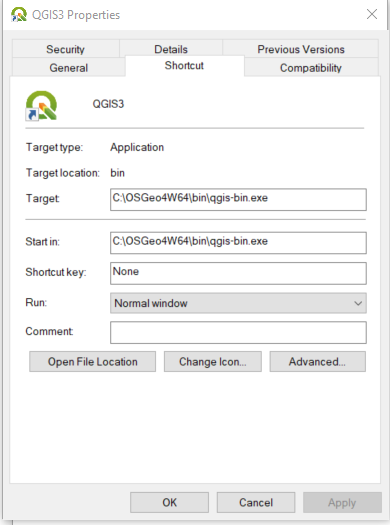Open the Details tab
The height and width of the screenshot is (525, 390).
point(171,49)
